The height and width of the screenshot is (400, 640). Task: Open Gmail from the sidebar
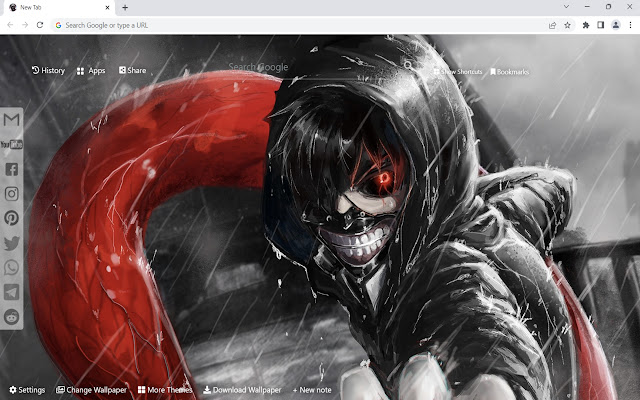click(x=11, y=120)
